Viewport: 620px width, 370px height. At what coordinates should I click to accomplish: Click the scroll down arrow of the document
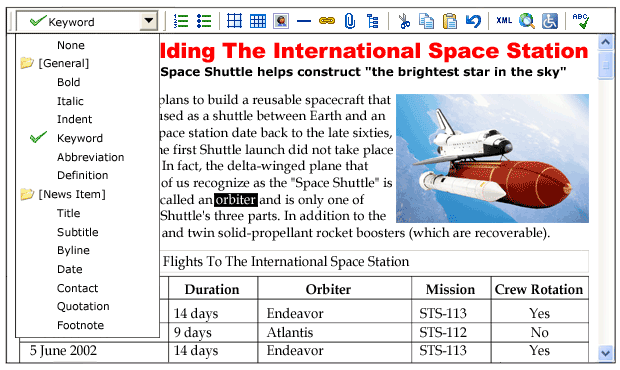pos(605,352)
